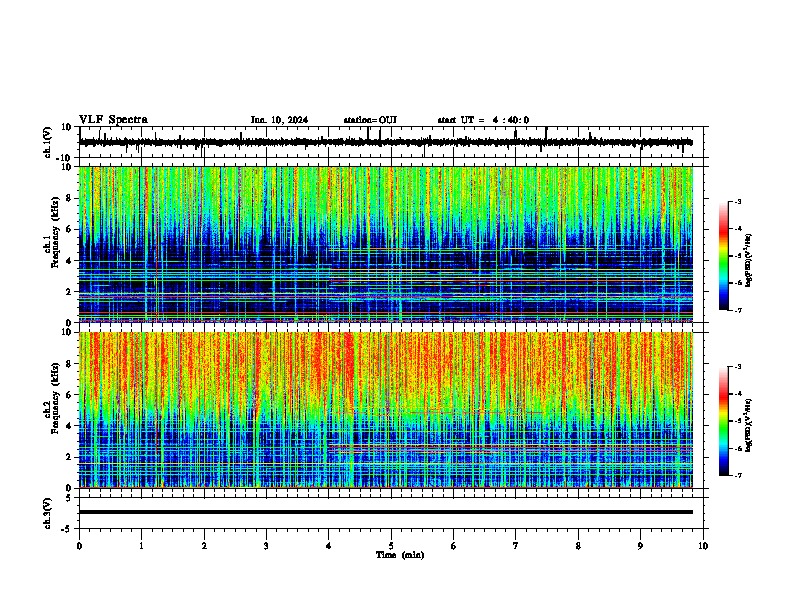
Task: Click time axis tick label "4"
Action: pos(329,546)
